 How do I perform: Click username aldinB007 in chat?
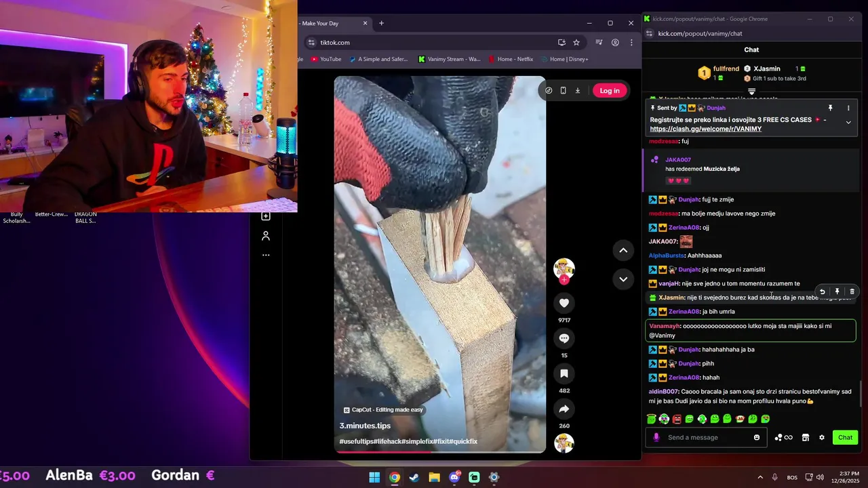[x=663, y=392]
